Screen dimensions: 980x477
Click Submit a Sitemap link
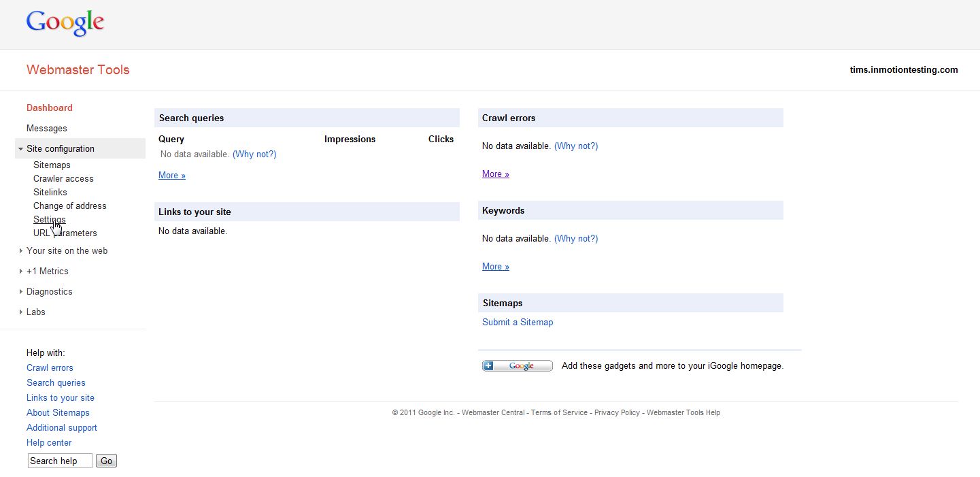518,322
